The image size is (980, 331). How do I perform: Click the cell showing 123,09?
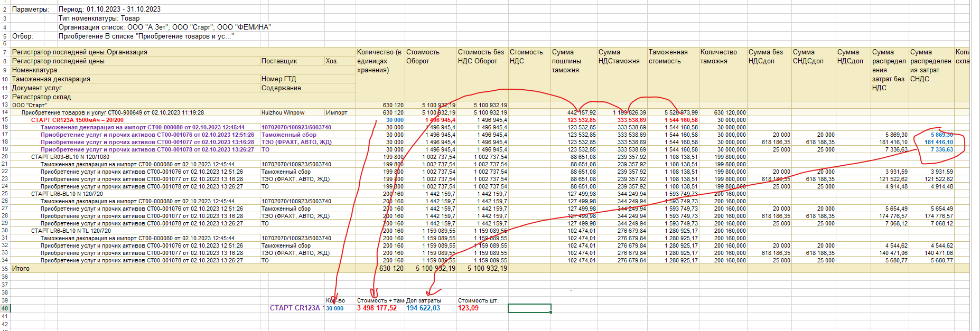tap(469, 308)
